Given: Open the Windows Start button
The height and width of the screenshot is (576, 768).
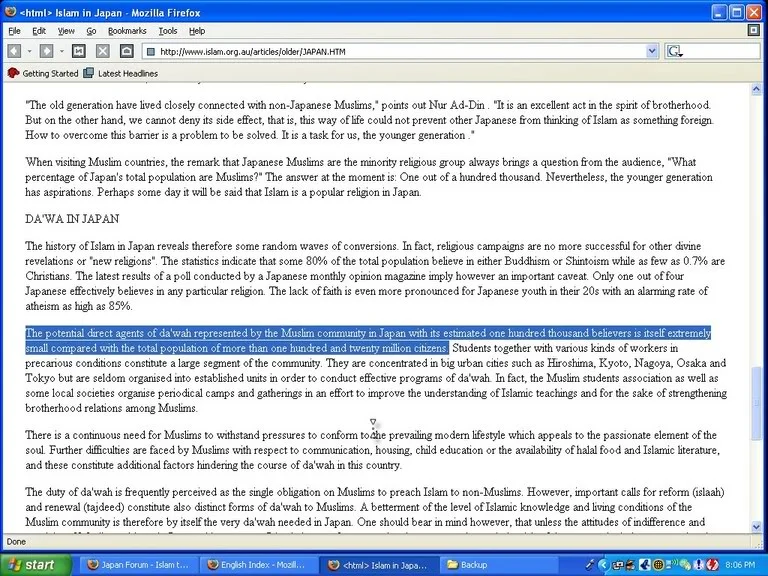Looking at the screenshot, I should 34,565.
